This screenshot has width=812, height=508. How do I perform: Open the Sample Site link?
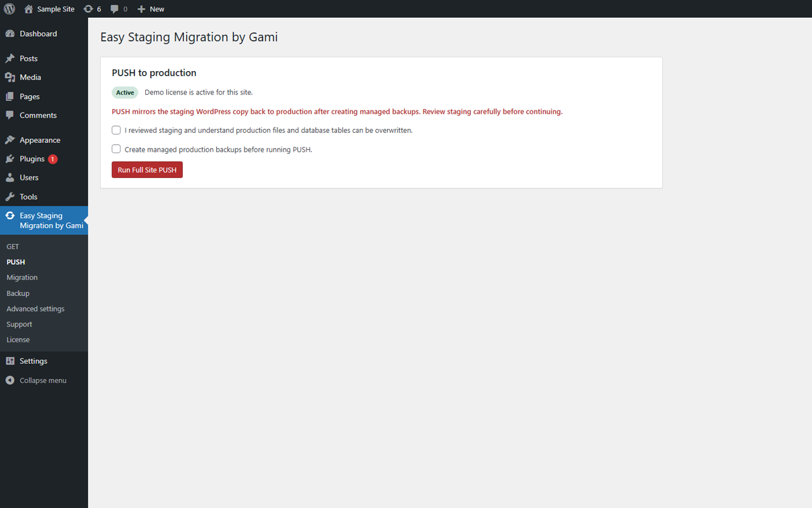tap(56, 9)
